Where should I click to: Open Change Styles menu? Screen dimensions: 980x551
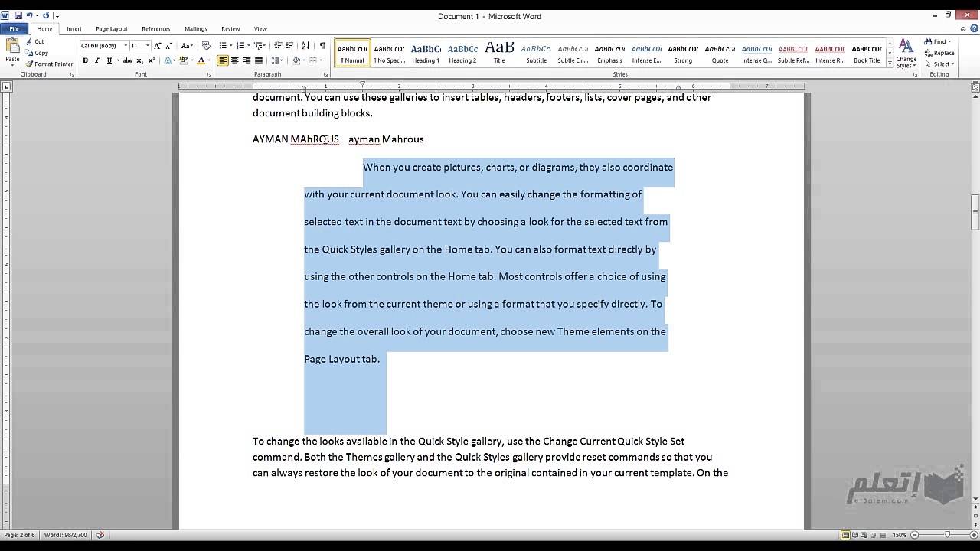906,54
